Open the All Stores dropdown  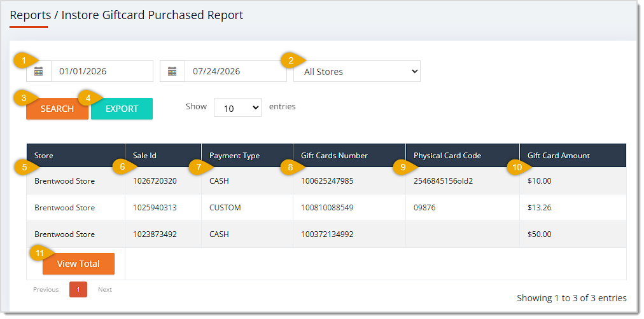pos(357,71)
